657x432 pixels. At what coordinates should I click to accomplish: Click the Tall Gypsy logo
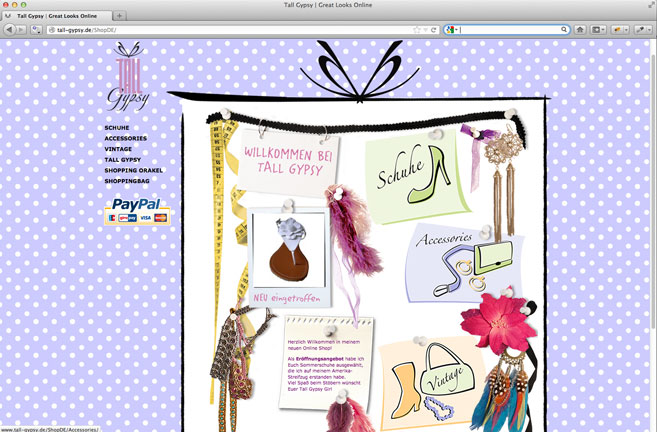click(127, 77)
